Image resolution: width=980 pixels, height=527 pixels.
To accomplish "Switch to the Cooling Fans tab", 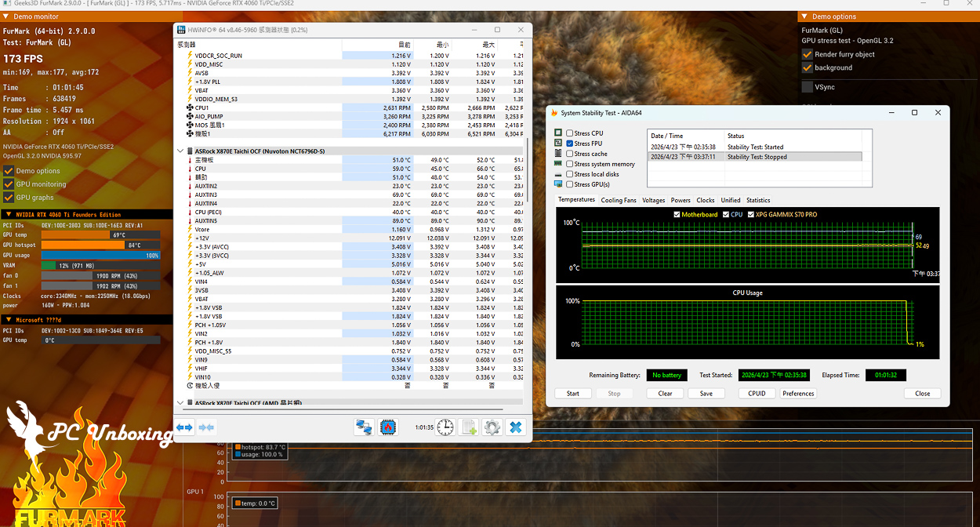I will pos(619,200).
